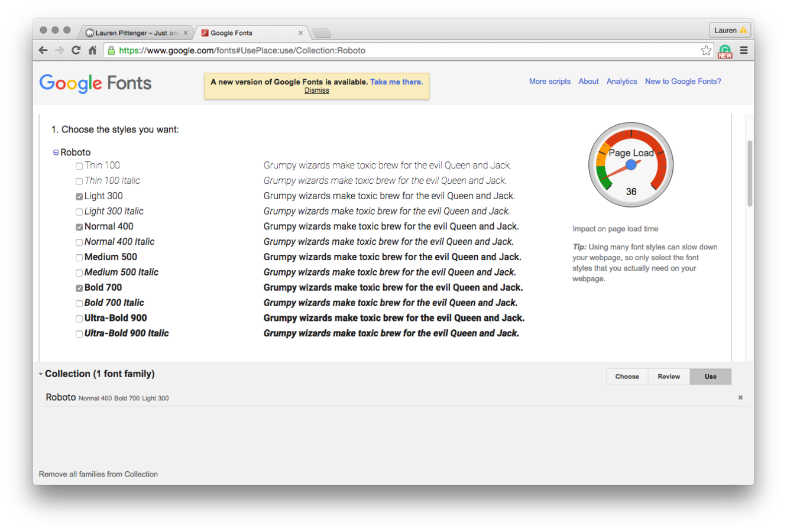Screen dimensions: 787x532
Task: Click the page vertical scrollbar thumb
Action: 750,173
